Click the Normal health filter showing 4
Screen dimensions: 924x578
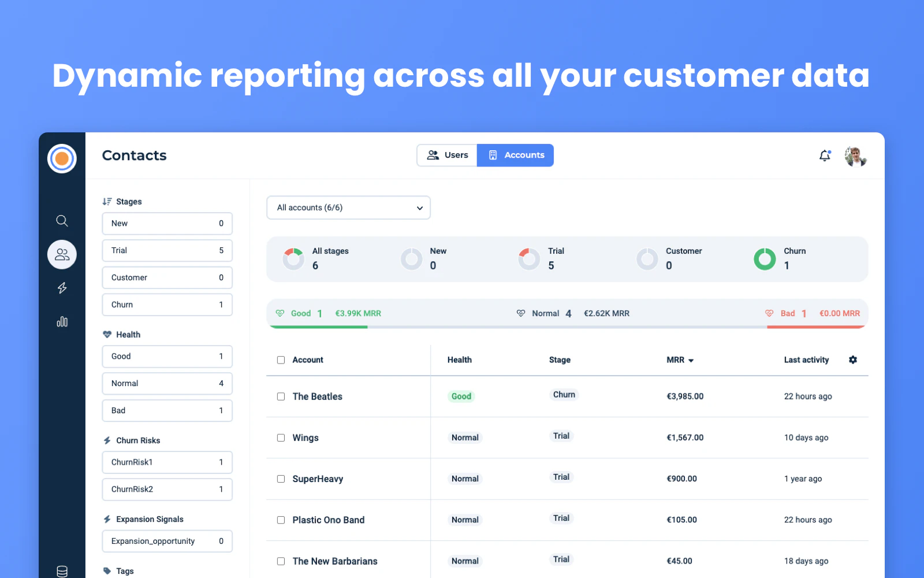point(167,383)
